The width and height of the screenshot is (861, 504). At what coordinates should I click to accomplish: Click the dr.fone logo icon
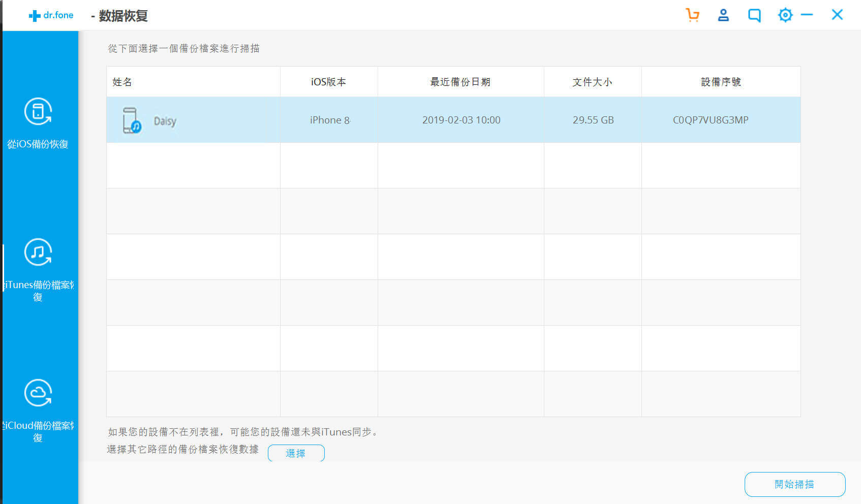[35, 16]
